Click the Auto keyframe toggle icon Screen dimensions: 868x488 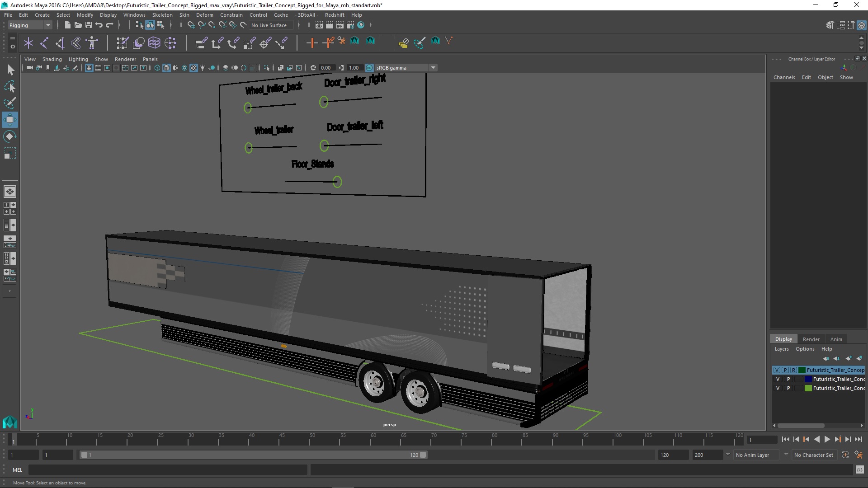pyautogui.click(x=845, y=455)
